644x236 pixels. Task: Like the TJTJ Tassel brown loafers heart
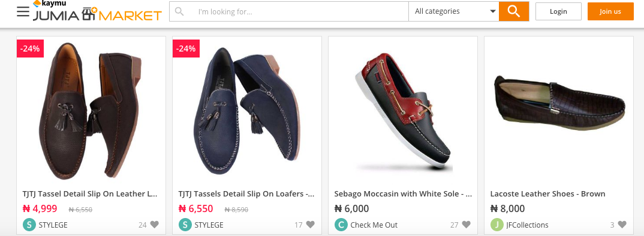pos(155,225)
